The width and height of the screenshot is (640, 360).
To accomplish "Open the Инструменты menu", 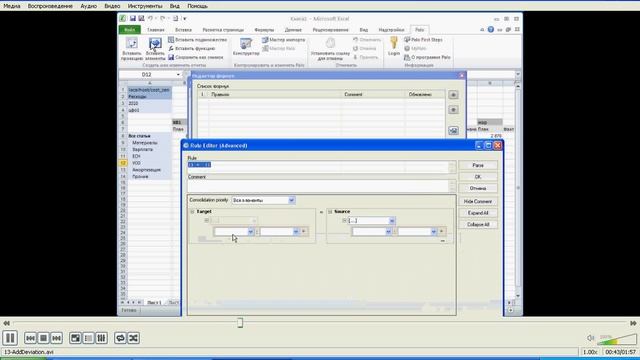I will point(145,6).
